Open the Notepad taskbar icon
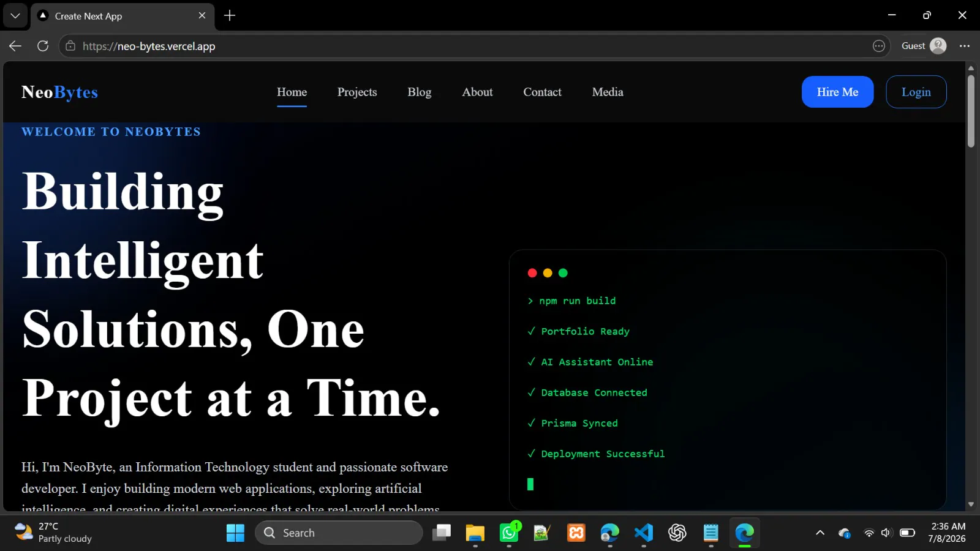The image size is (980, 551). click(710, 533)
